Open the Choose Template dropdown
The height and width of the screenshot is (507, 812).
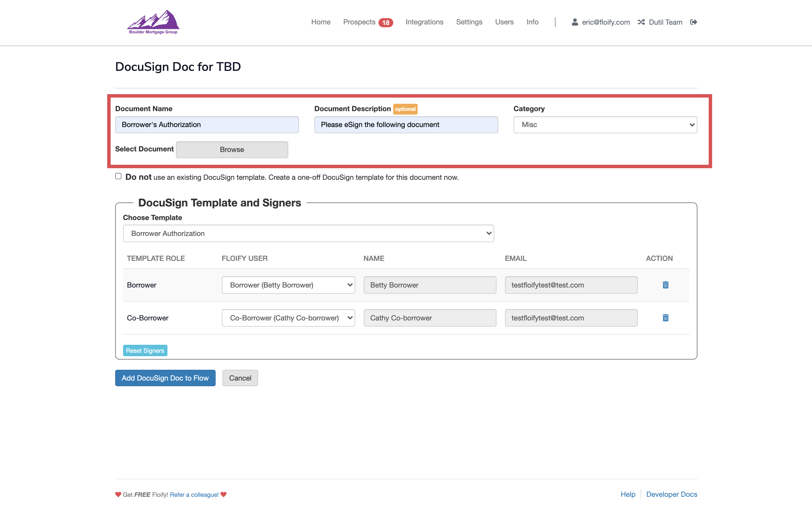click(308, 233)
